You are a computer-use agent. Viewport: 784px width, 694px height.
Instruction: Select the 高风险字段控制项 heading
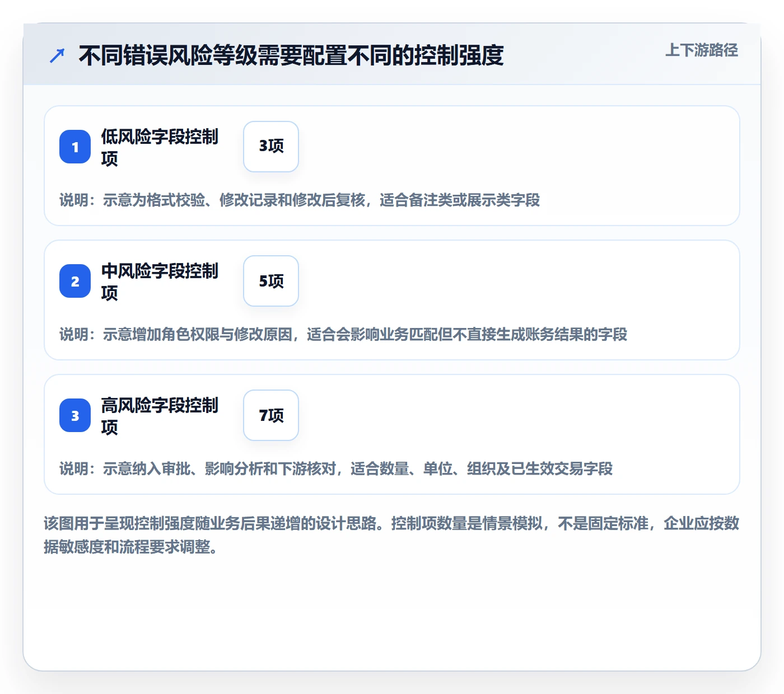tap(160, 416)
